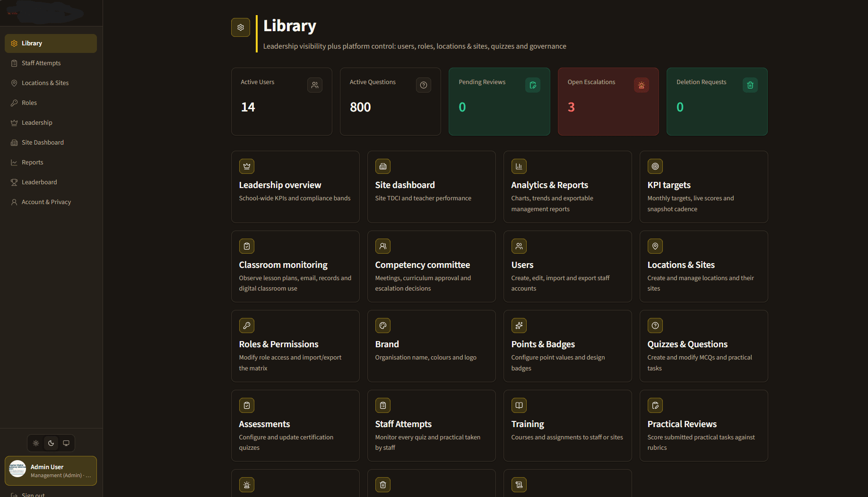The image size is (868, 497).
Task: Click the Open Escalations count 3
Action: coord(571,107)
